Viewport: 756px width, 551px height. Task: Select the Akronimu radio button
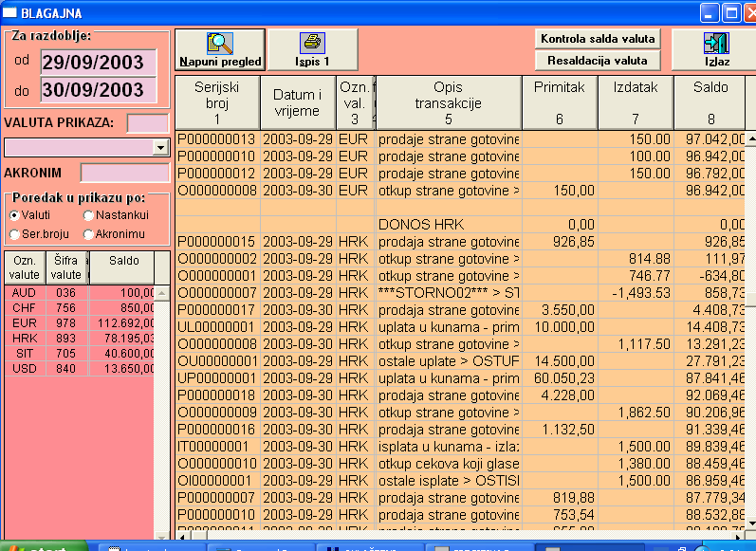click(88, 233)
